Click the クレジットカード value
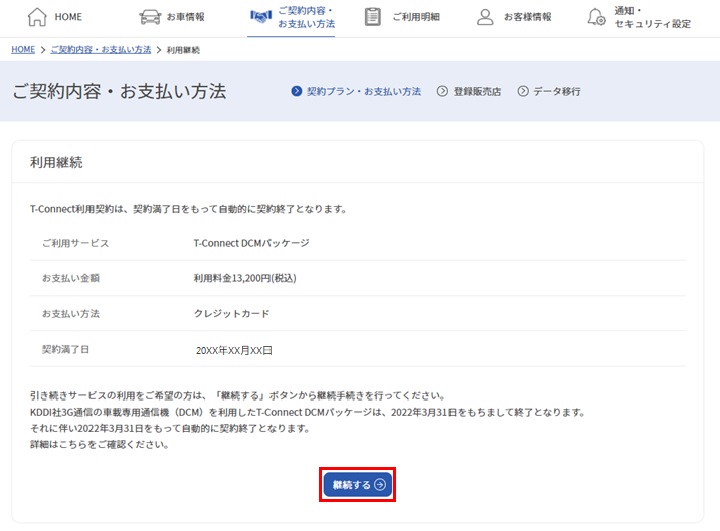 (231, 314)
